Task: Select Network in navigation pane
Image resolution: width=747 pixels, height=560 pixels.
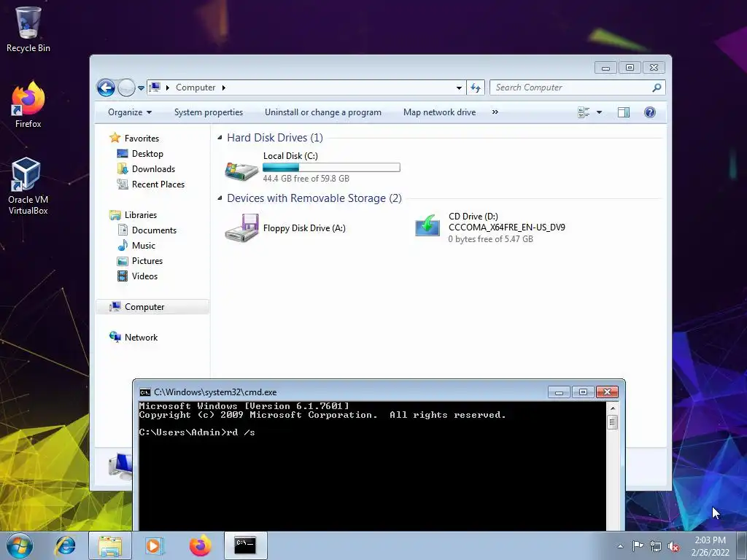Action: pos(141,337)
